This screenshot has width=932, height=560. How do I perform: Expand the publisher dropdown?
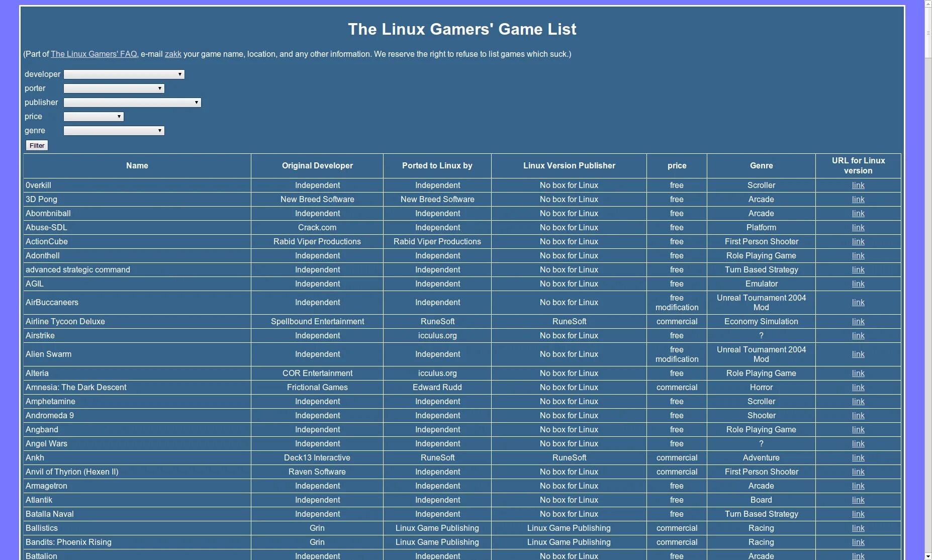[x=132, y=103]
